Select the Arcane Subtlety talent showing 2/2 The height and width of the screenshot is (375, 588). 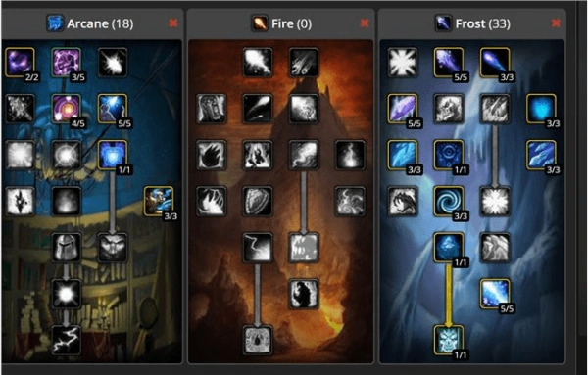(x=21, y=63)
